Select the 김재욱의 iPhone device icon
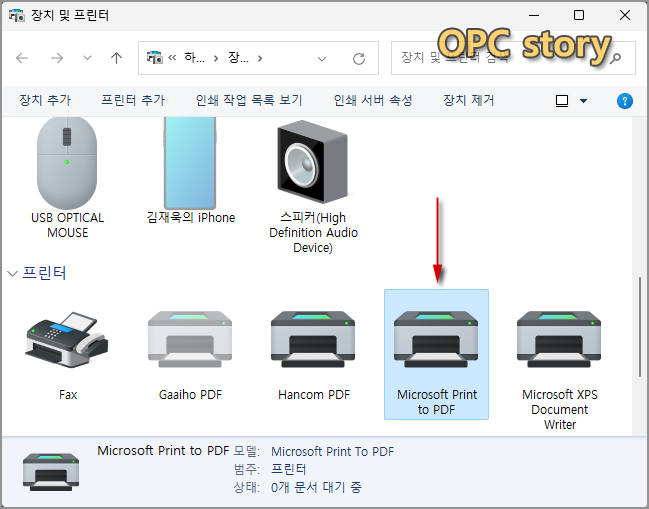This screenshot has width=649, height=509. 190,163
